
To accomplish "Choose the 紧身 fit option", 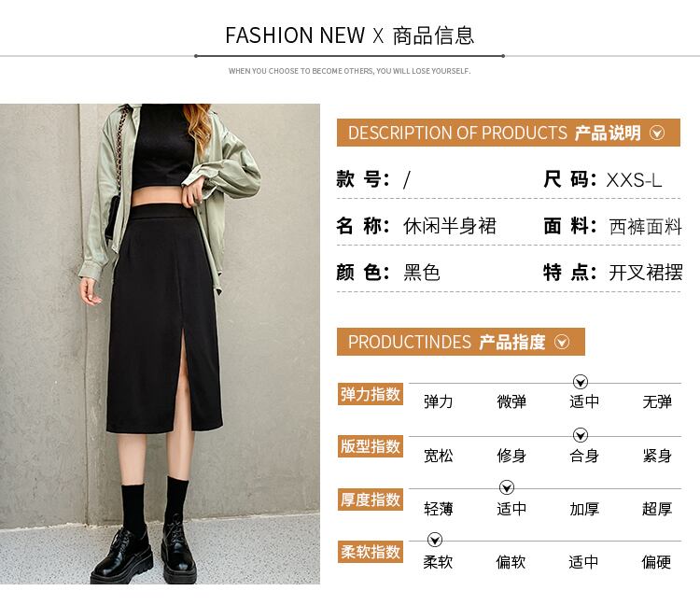I will (657, 456).
